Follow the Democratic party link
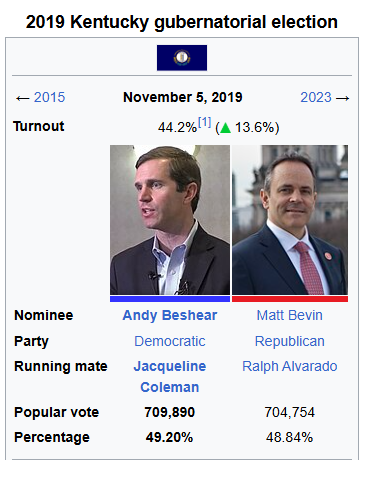The width and height of the screenshot is (380, 488). coord(170,341)
